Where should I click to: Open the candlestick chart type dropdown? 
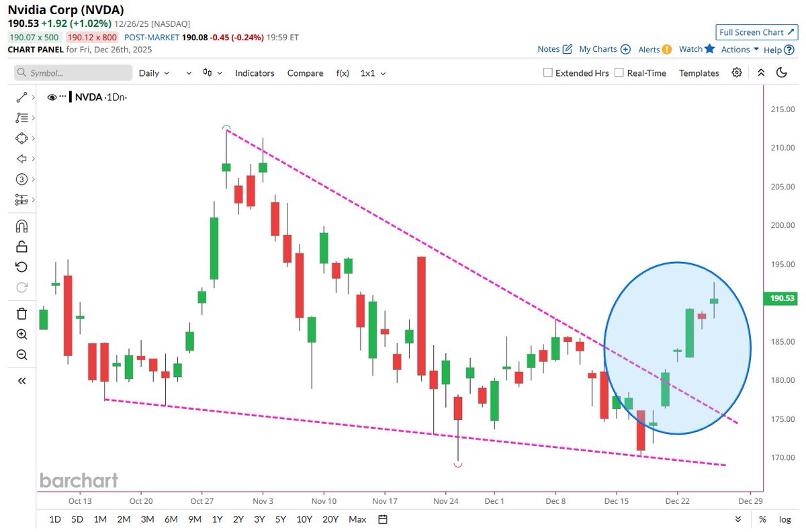[x=212, y=73]
